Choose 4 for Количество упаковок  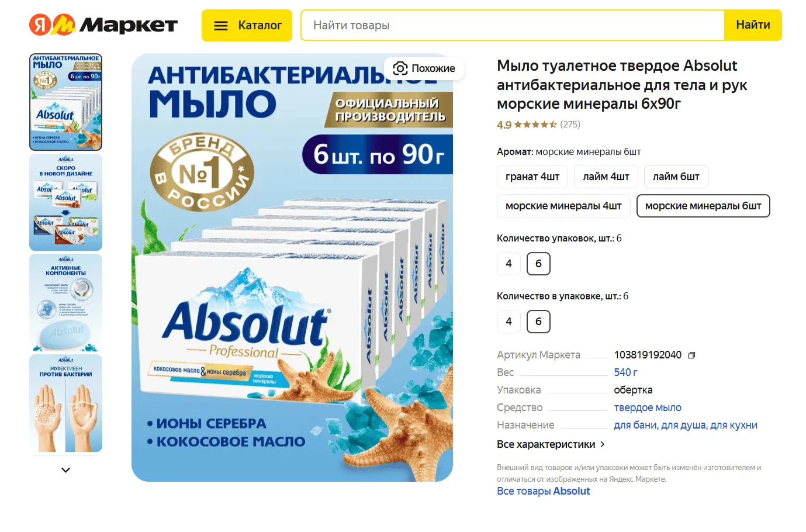pos(508,264)
